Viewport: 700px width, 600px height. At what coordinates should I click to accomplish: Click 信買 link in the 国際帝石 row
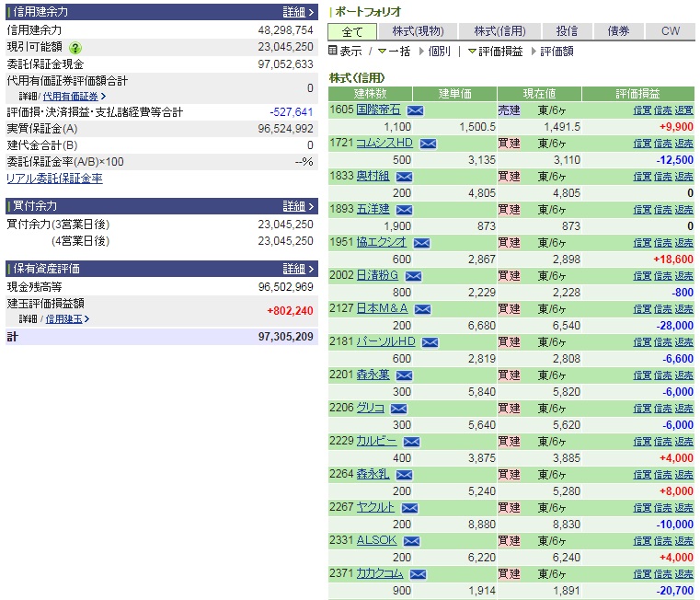[x=642, y=110]
